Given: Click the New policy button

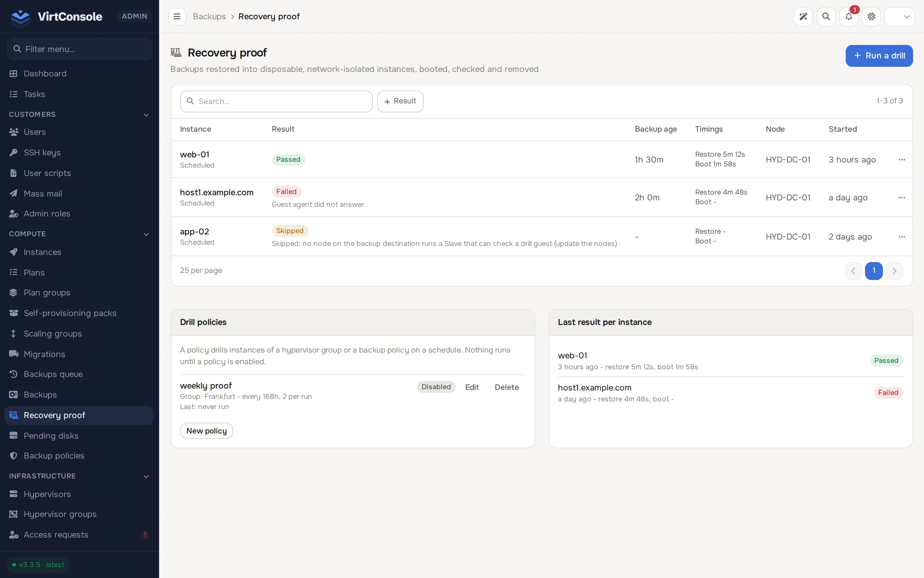Looking at the screenshot, I should 207,431.
